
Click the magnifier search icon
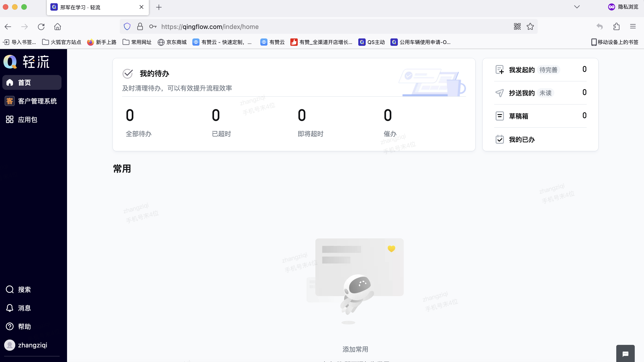pos(9,289)
